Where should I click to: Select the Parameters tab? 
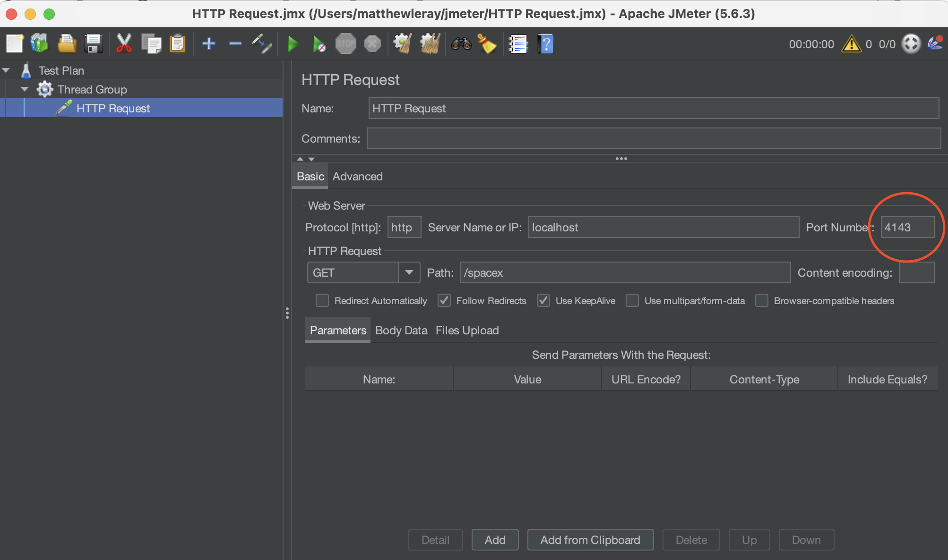click(x=338, y=330)
